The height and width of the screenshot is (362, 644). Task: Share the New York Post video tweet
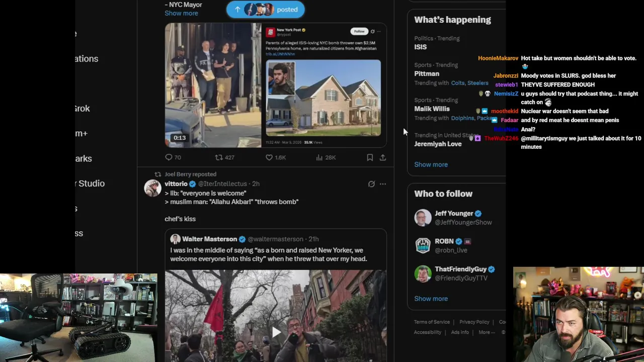pyautogui.click(x=383, y=157)
